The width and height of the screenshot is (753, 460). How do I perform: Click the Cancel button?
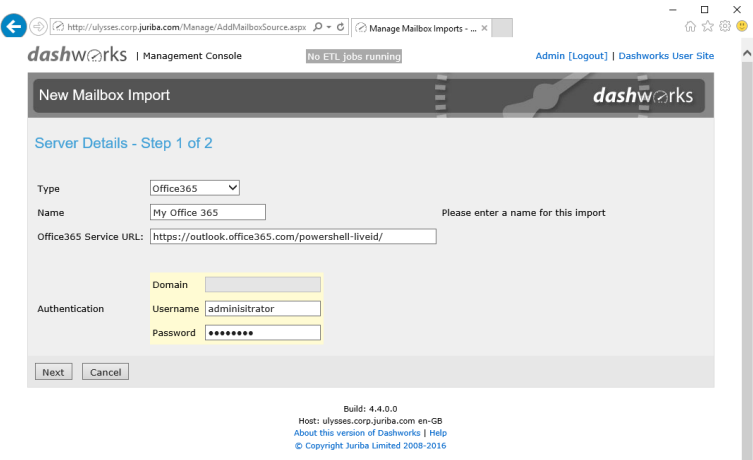click(105, 372)
